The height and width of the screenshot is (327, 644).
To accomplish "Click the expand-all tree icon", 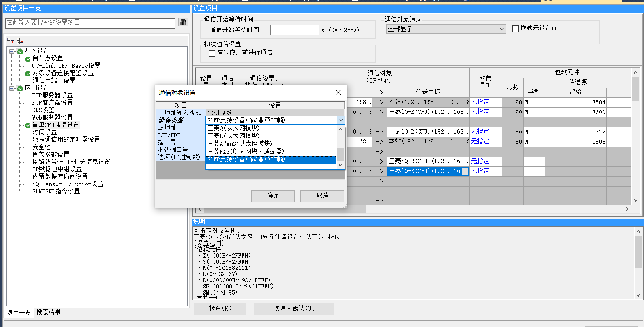I will pos(11,41).
